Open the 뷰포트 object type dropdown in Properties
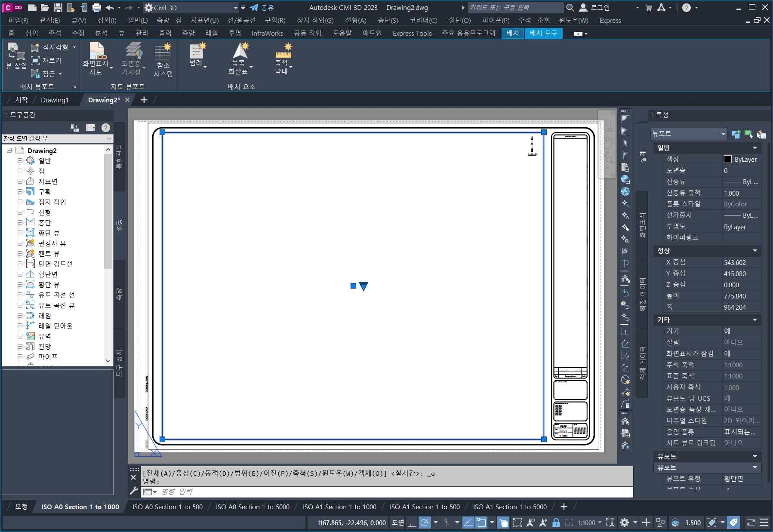Image resolution: width=773 pixels, height=532 pixels. pyautogui.click(x=689, y=134)
